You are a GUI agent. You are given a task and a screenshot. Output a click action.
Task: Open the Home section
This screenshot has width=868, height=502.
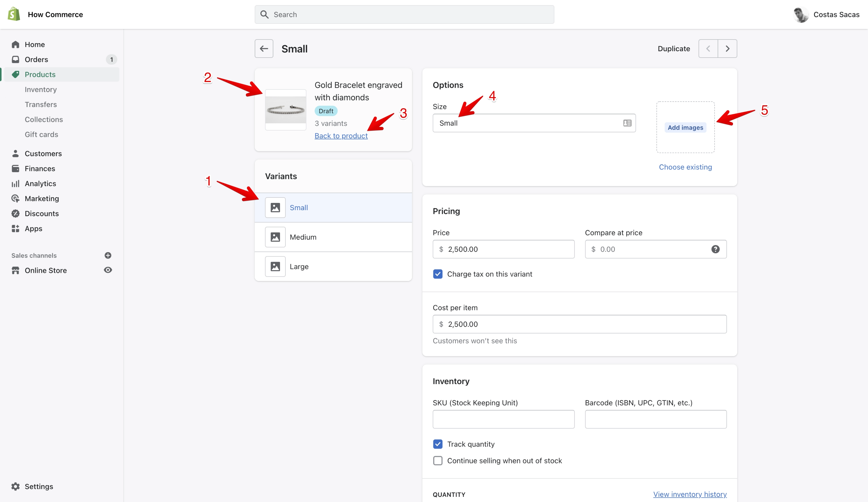click(x=34, y=44)
